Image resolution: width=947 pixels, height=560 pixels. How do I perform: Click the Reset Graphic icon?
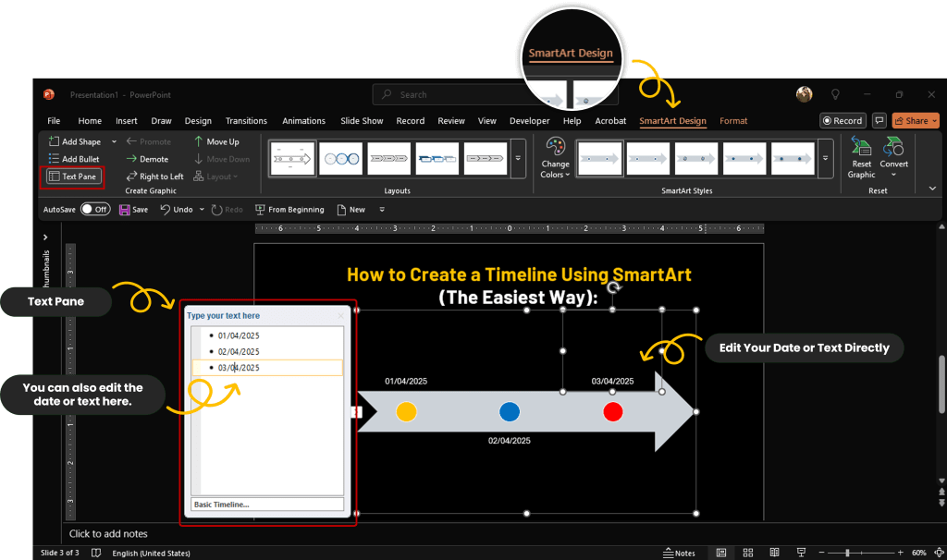point(861,157)
